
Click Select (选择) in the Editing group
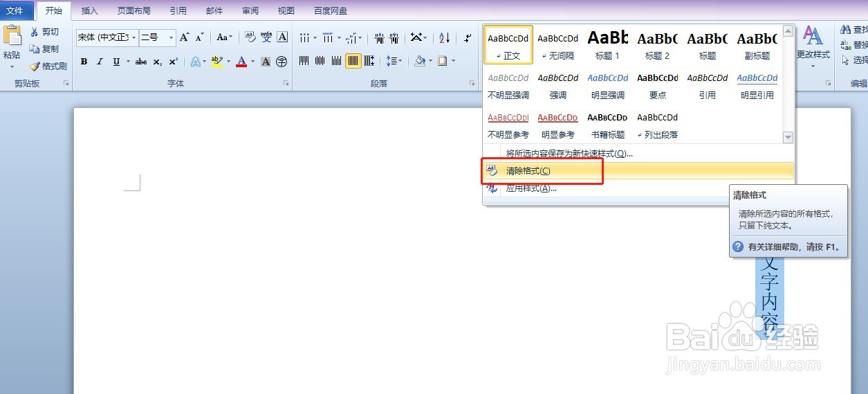pyautogui.click(x=853, y=60)
